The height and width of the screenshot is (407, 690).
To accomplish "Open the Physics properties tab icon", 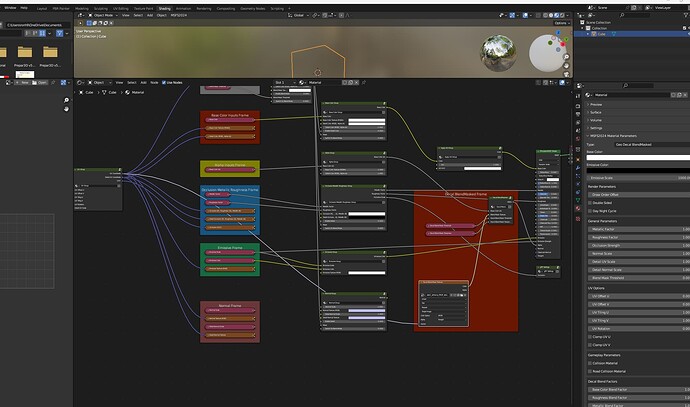I will [578, 184].
